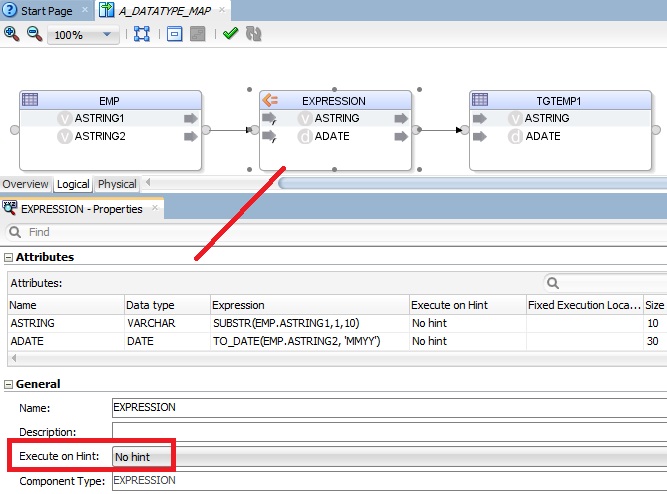This screenshot has height=494, width=667.
Task: Open the Execute on Hint dropdown
Action: 390,457
